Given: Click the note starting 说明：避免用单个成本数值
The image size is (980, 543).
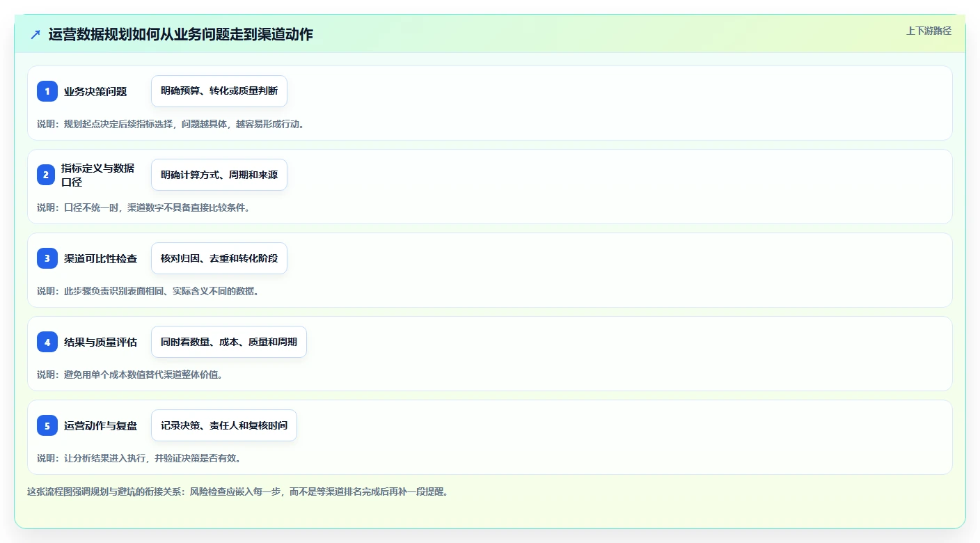Looking at the screenshot, I should (x=130, y=375).
